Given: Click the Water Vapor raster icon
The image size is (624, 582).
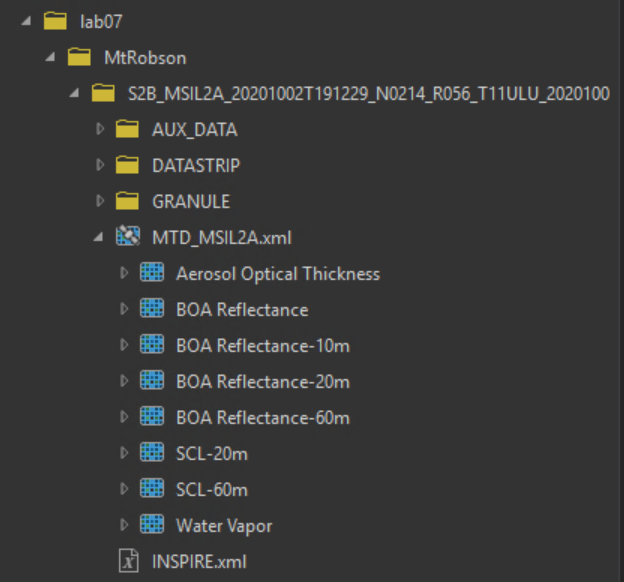Looking at the screenshot, I should (152, 524).
